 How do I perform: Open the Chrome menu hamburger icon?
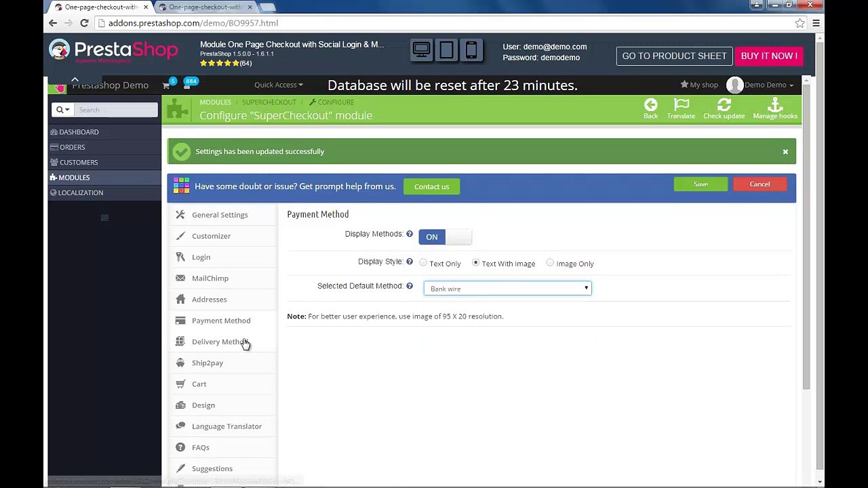[x=816, y=23]
